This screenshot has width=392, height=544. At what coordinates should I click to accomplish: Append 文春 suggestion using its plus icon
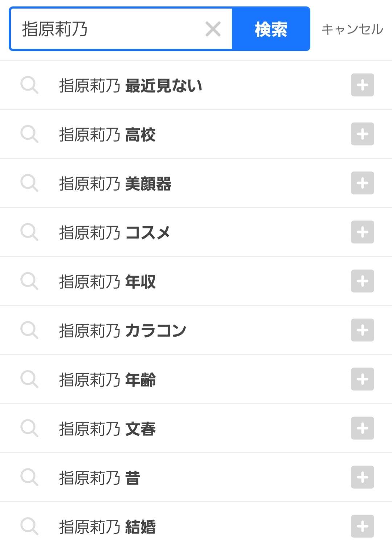point(362,428)
